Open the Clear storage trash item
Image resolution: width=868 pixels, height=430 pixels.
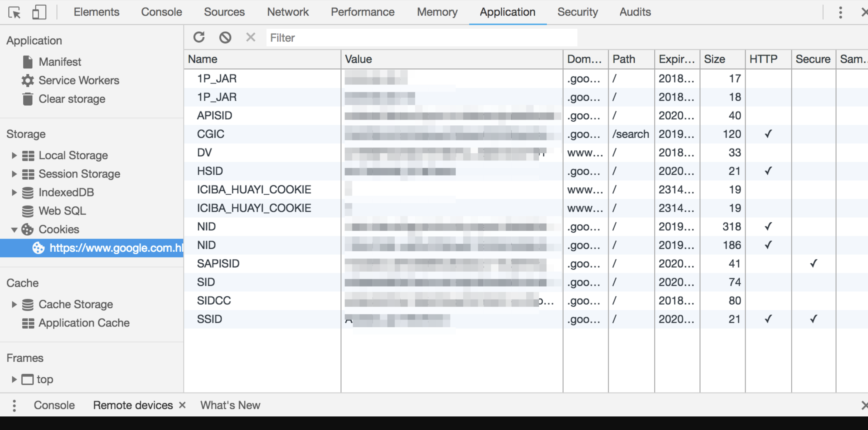point(71,99)
